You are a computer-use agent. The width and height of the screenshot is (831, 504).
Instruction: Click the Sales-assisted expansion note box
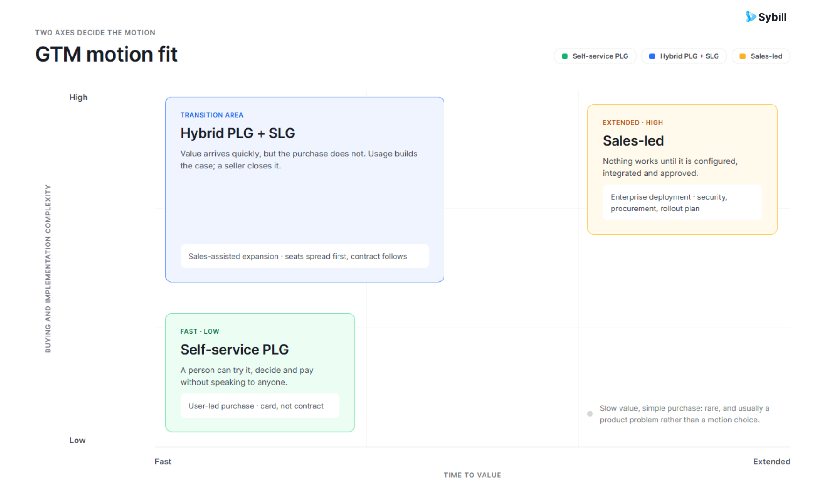[x=304, y=256]
